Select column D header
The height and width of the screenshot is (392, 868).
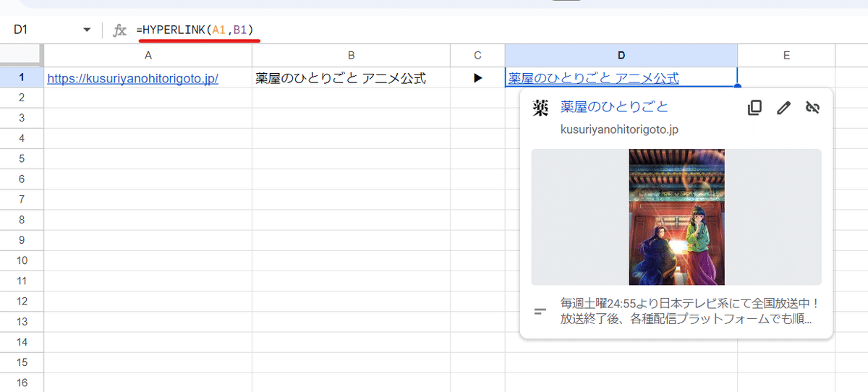(621, 56)
